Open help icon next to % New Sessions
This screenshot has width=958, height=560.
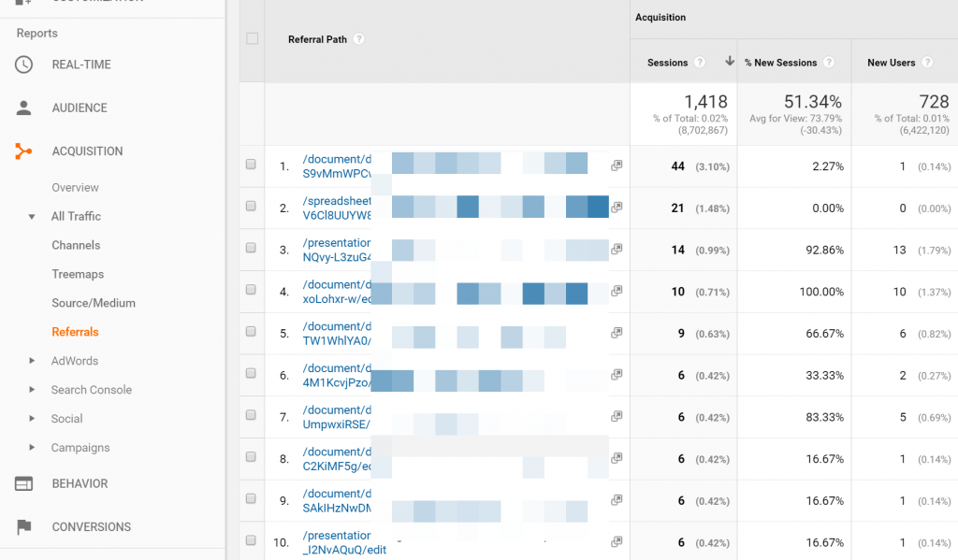[829, 63]
